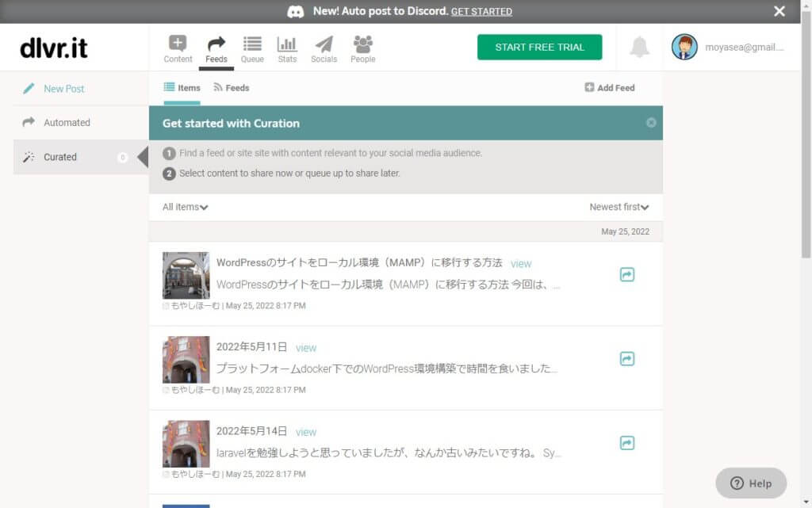Click the Add Feed button
The width and height of the screenshot is (812, 508).
pos(610,88)
